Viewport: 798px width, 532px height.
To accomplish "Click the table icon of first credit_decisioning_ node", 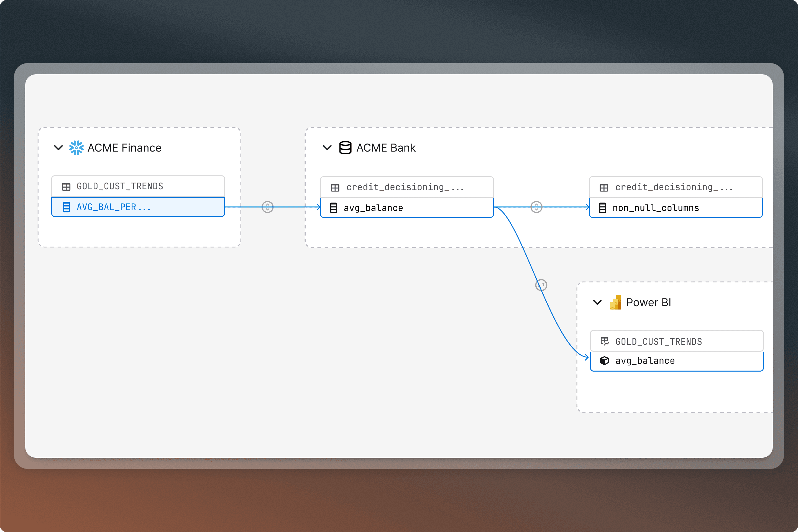I will (x=335, y=188).
